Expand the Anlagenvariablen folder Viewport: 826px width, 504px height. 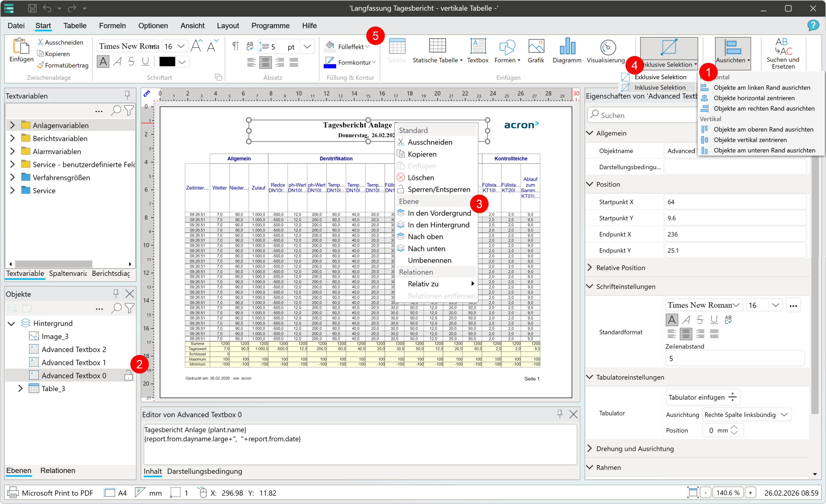pyautogui.click(x=13, y=125)
